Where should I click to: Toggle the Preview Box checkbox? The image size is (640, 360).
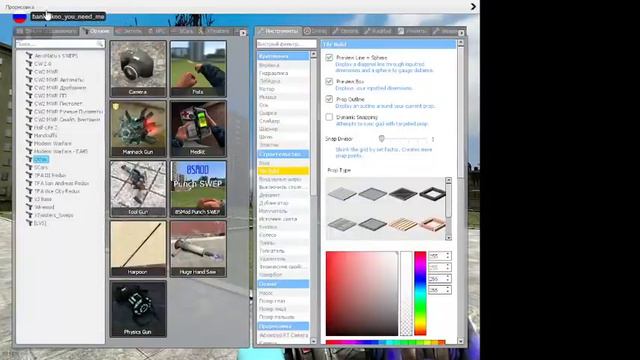coord(329,81)
